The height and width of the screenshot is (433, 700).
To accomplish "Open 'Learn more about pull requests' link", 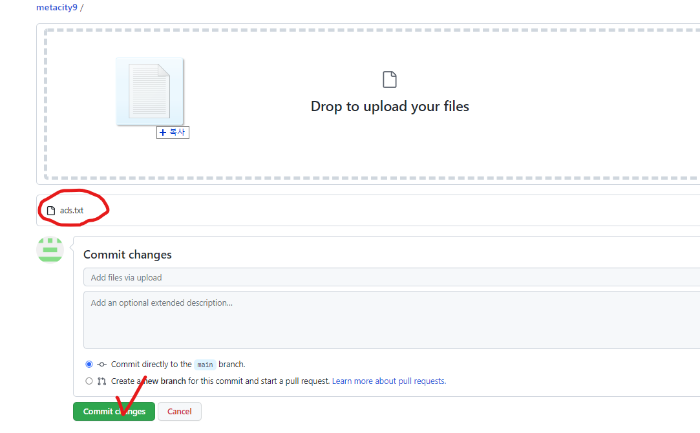I will 389,381.
